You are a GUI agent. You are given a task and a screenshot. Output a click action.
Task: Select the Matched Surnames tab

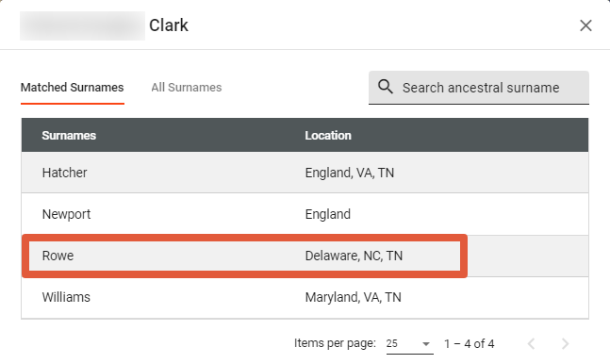[x=72, y=87]
